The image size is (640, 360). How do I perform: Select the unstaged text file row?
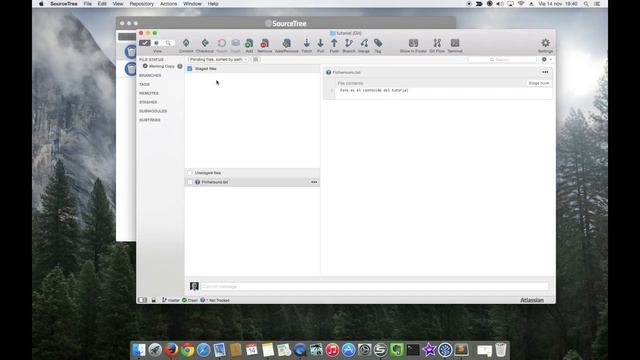coord(252,182)
